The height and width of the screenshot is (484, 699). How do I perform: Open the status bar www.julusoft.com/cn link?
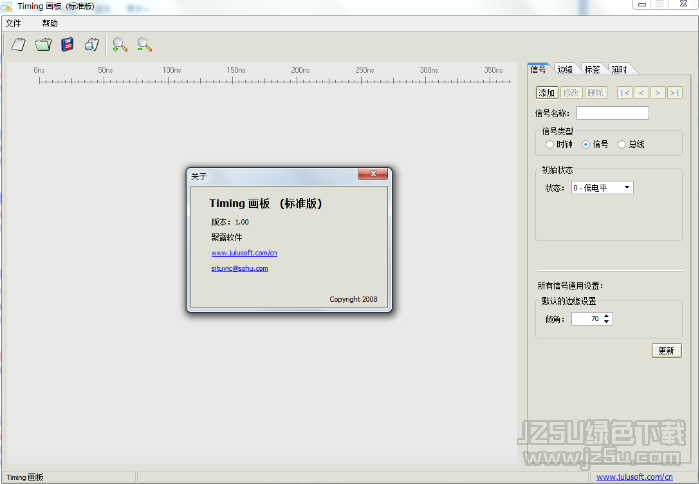(634, 477)
